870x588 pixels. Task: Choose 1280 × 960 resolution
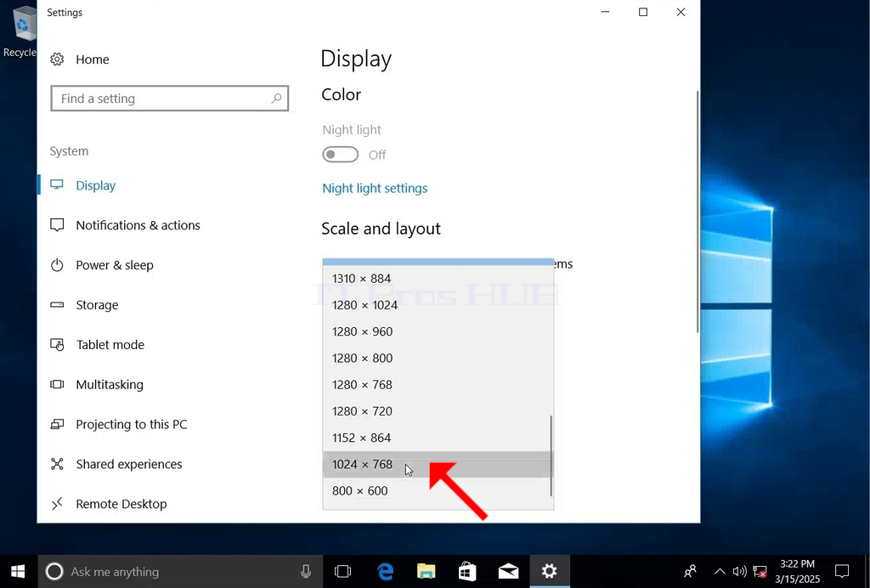(x=438, y=331)
